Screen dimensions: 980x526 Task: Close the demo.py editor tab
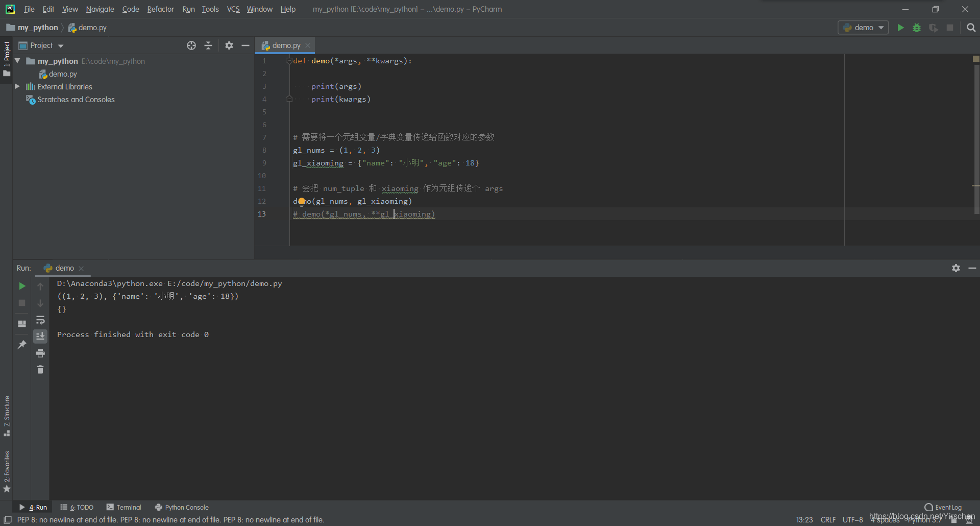click(x=308, y=45)
